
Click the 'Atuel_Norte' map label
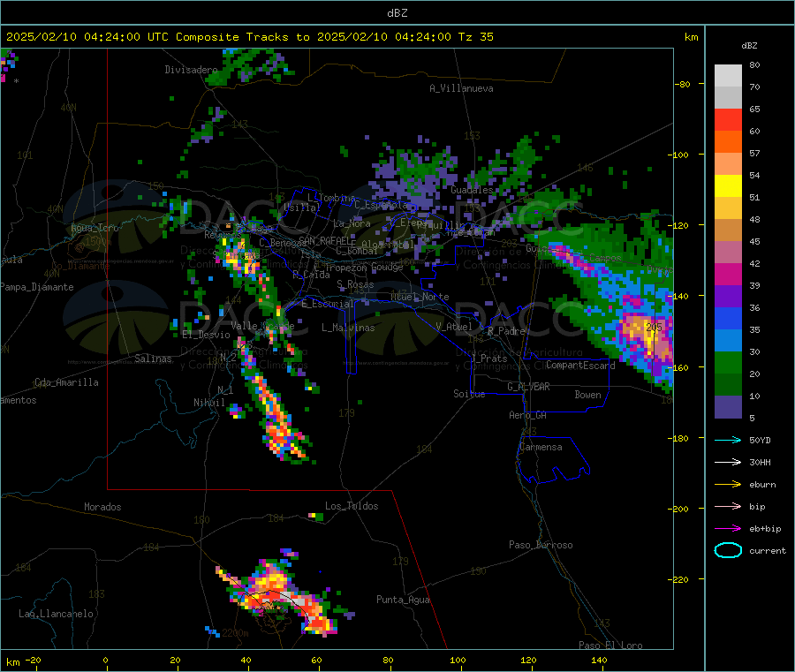click(420, 297)
